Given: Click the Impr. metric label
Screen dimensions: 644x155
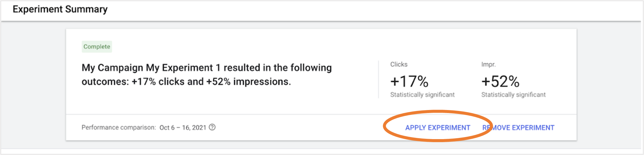Looking at the screenshot, I should [x=488, y=64].
